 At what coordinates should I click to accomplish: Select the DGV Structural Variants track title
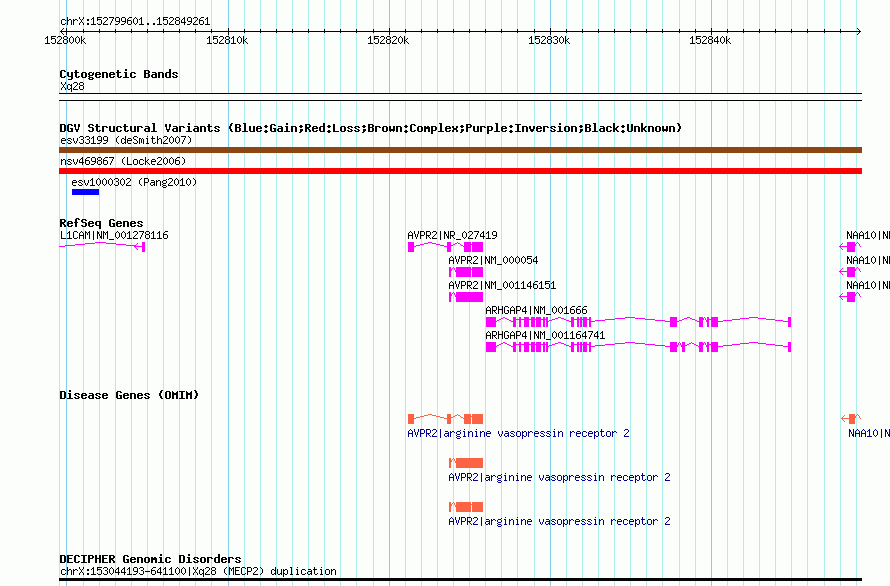pyautogui.click(x=370, y=128)
